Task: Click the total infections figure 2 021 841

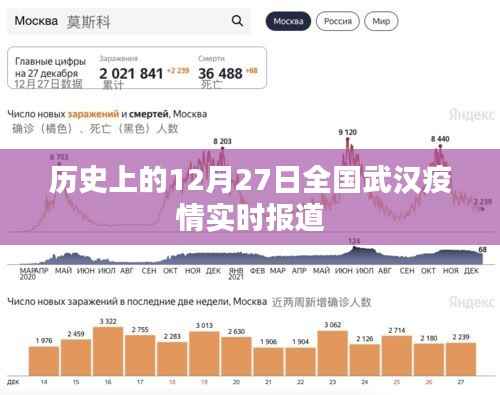Action: 131,73
